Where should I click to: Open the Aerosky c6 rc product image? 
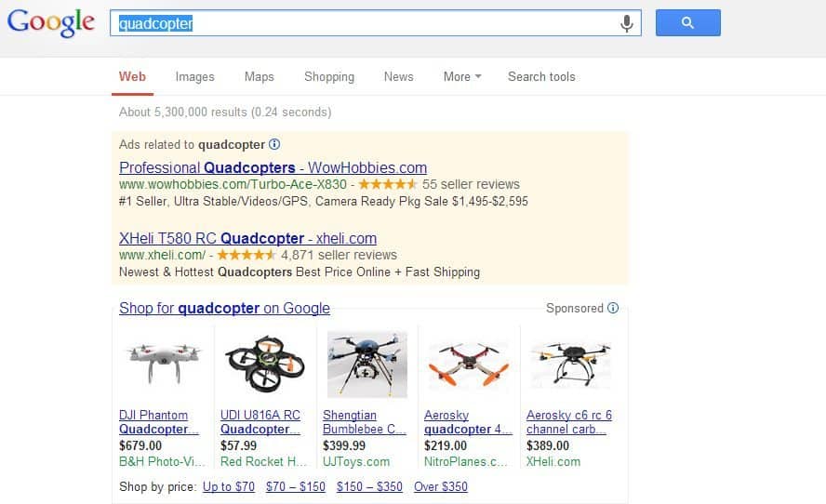click(571, 364)
